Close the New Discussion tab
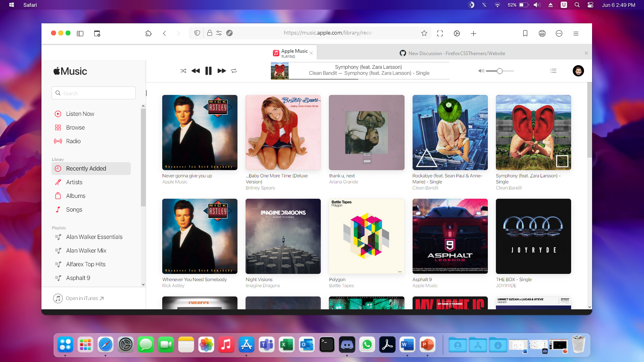The image size is (644, 362). [x=586, y=53]
